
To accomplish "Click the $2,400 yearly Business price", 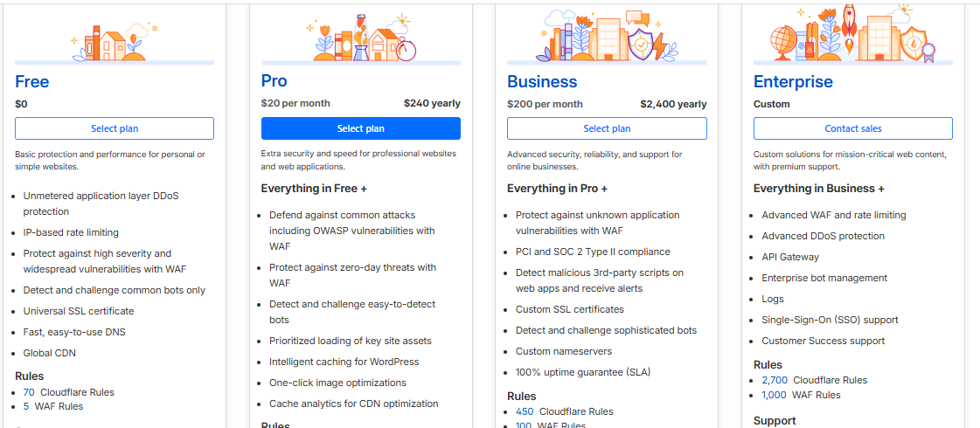I will click(673, 104).
